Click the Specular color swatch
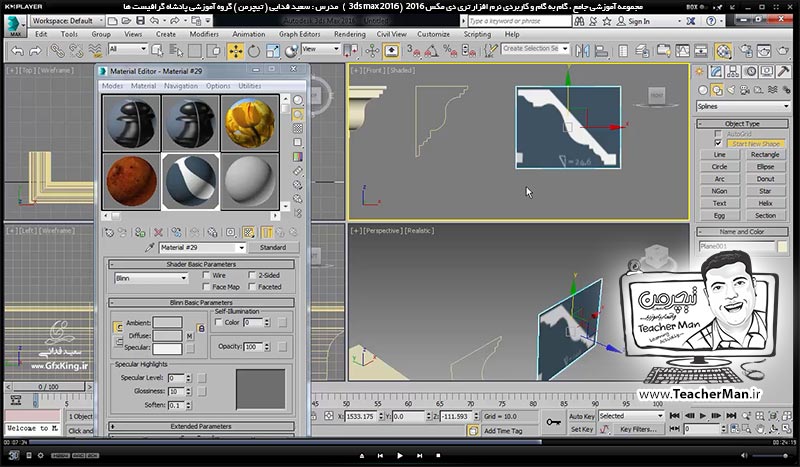The width and height of the screenshot is (800, 467). coord(167,349)
